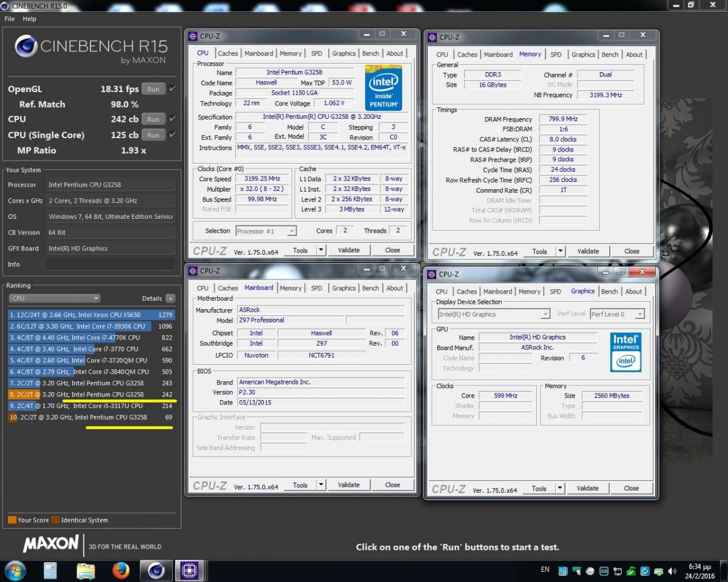The height and width of the screenshot is (582, 728).
Task: Toggle the CPU test checkmark
Action: coord(172,119)
